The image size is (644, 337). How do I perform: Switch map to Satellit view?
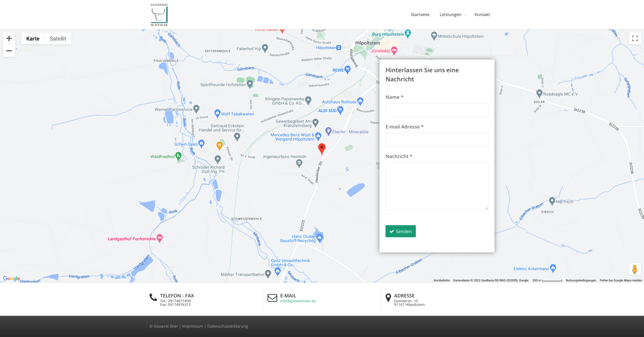pyautogui.click(x=58, y=38)
